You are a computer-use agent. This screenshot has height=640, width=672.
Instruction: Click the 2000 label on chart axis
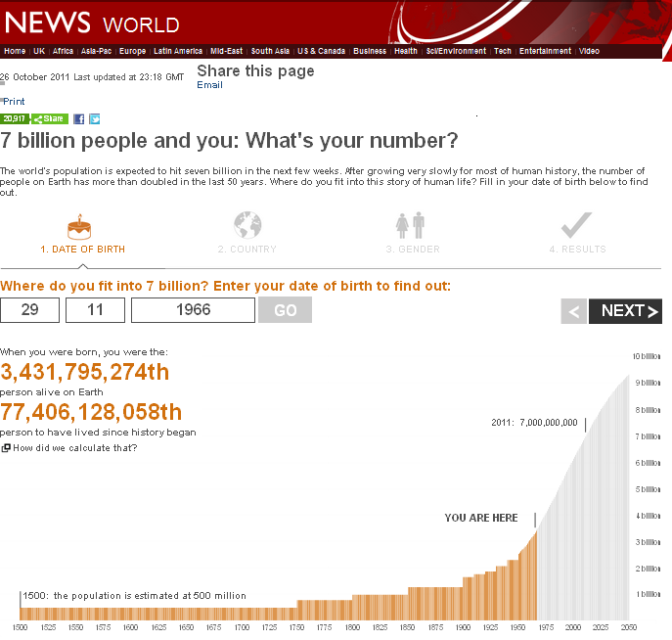coord(573,627)
